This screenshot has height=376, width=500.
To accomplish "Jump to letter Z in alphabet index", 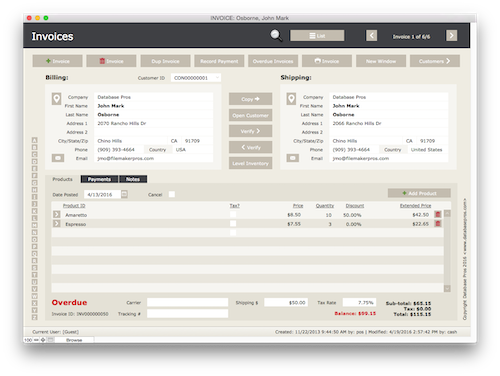I will click(34, 317).
